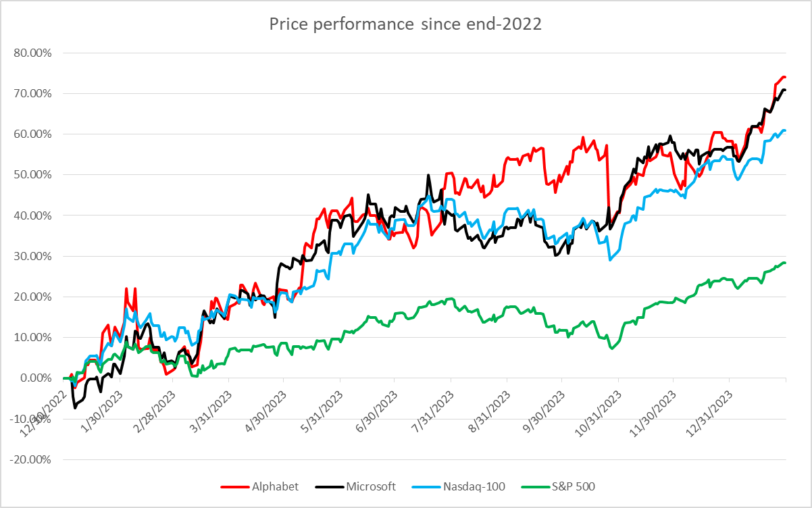
Task: Click the green S&P 500 legend swatch
Action: click(x=533, y=486)
